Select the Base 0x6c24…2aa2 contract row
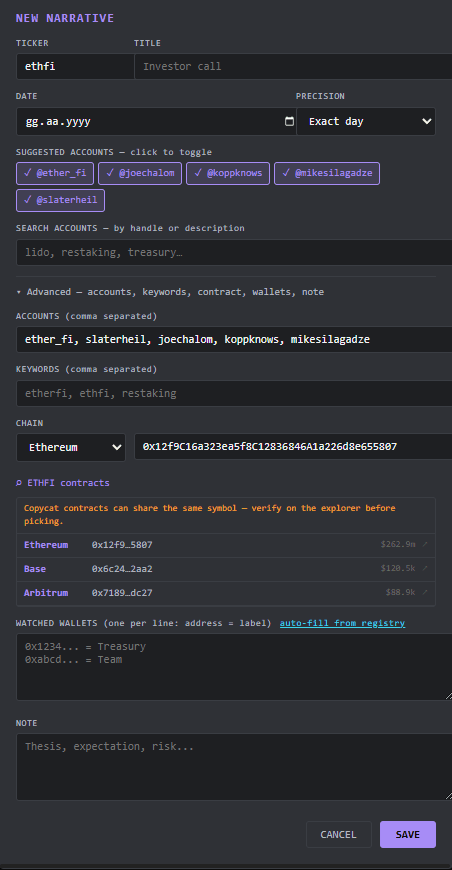The image size is (452, 870). pos(226,569)
